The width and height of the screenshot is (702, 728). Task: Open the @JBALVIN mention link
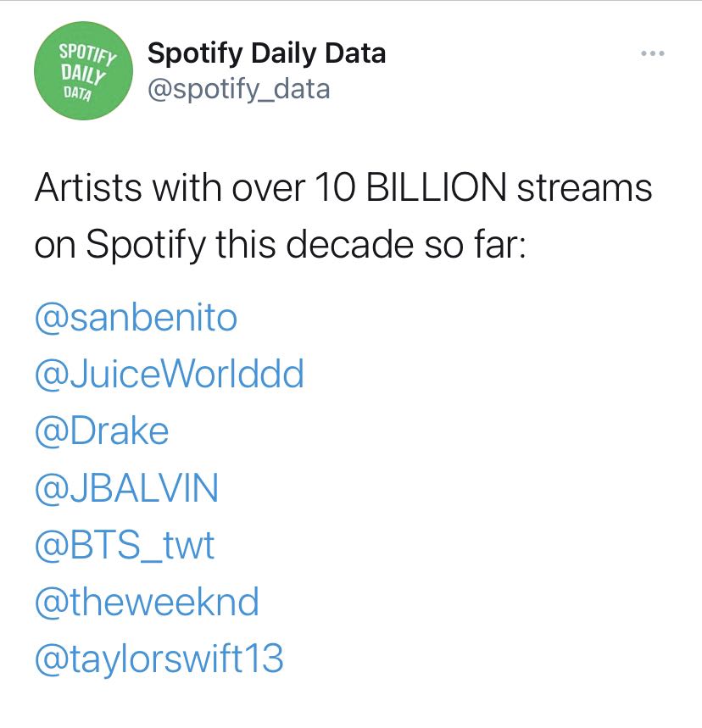pos(126,488)
